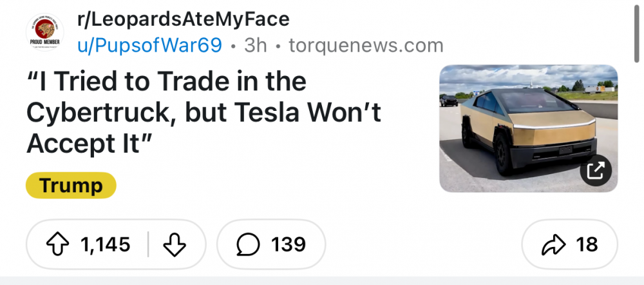Click the 3h post timestamp

256,46
